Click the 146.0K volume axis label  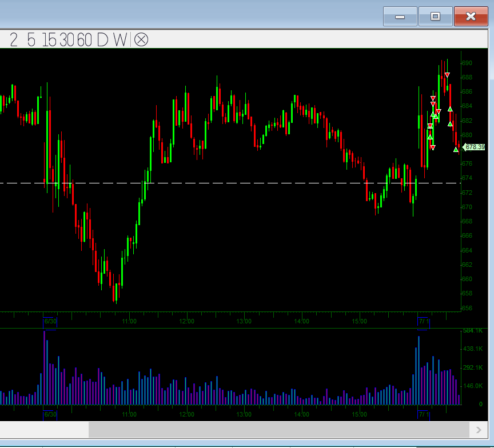473,386
